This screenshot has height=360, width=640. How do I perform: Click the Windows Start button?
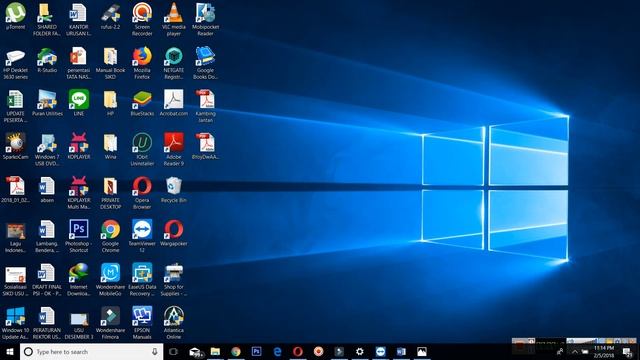pyautogui.click(x=10, y=351)
